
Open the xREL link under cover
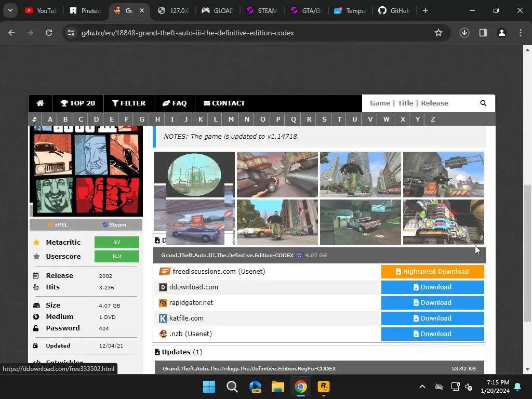58,224
